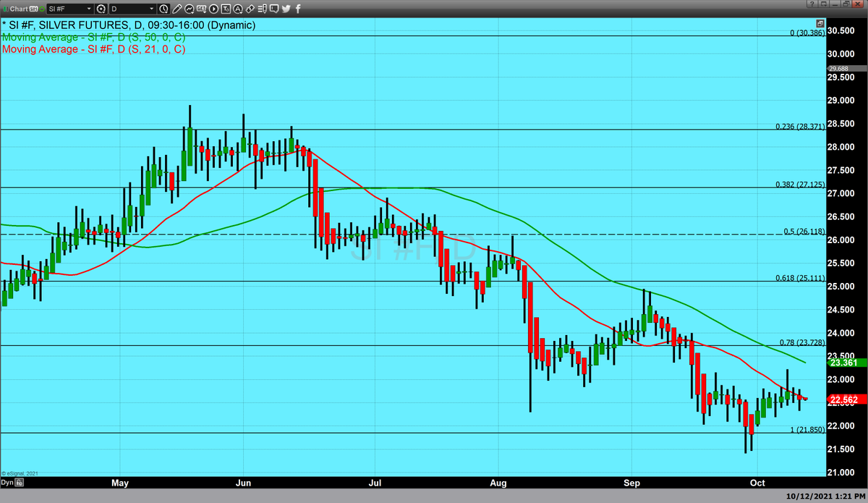Open the help question mark button
Screen dimensions: 868x503
click(812, 4)
